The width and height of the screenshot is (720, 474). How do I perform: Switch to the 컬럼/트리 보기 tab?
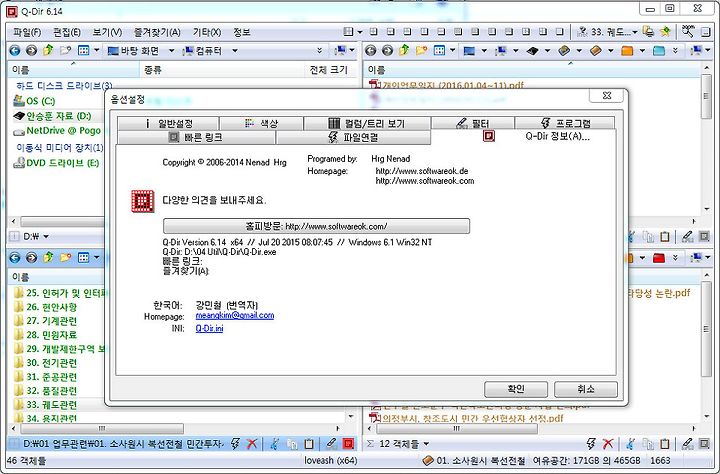(x=367, y=124)
